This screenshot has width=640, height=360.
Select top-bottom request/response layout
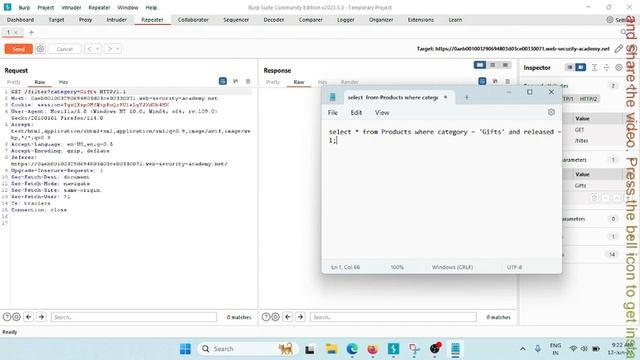tap(493, 65)
